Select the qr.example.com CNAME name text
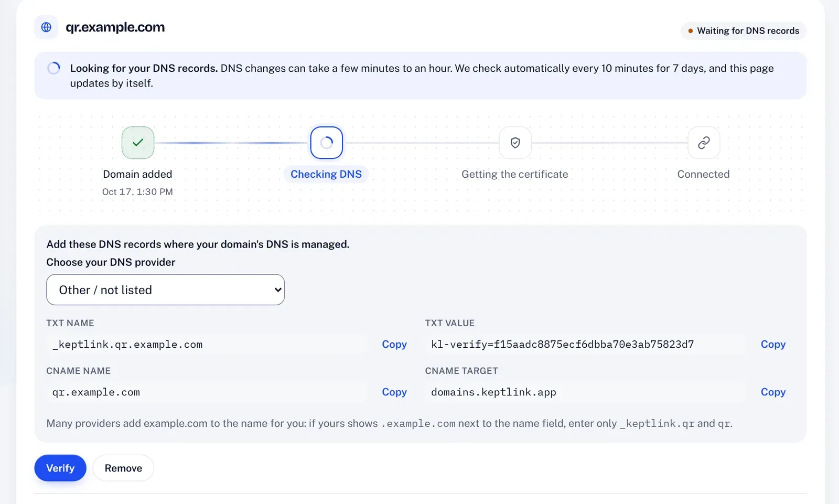Viewport: 839px width, 504px height. [96, 392]
